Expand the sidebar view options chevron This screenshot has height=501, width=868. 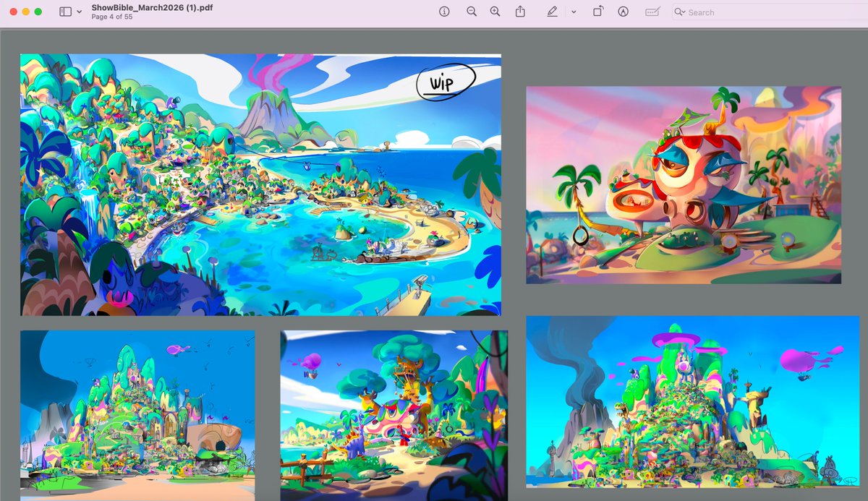[79, 12]
